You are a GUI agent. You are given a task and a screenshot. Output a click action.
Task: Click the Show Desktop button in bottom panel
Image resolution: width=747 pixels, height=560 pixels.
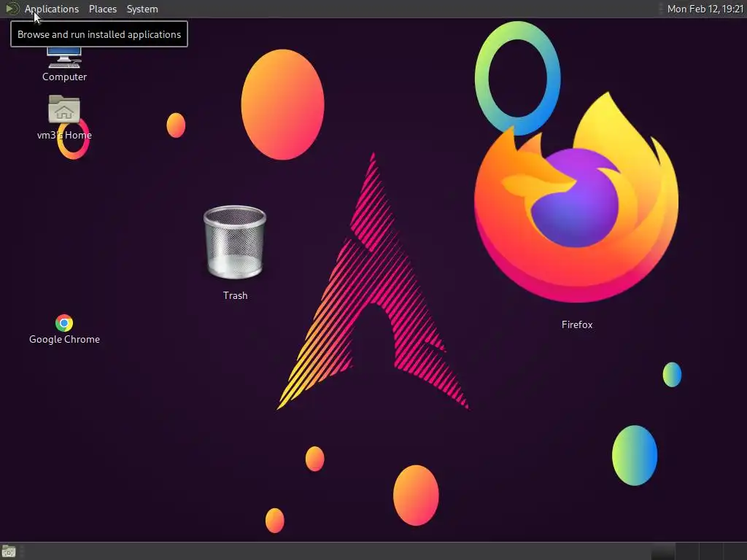(x=9, y=551)
